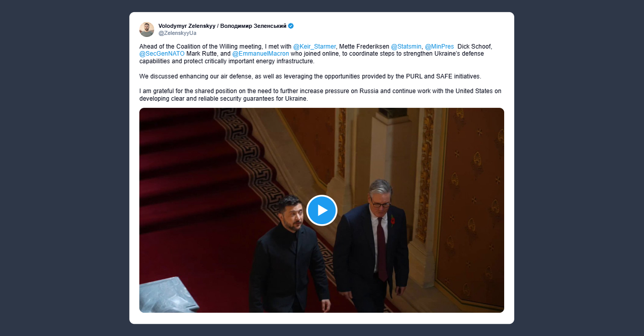The height and width of the screenshot is (336, 644).
Task: Click the name Dick Schoof in text
Action: 474,47
